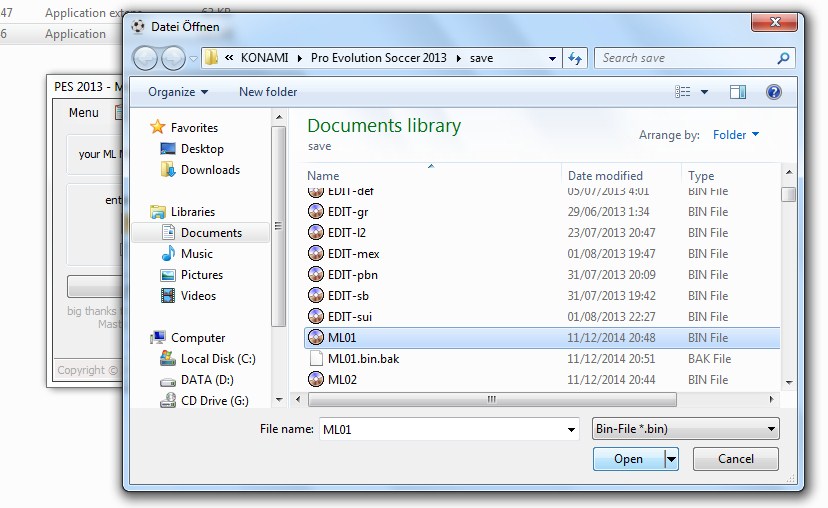Toggle the preview pane icon
The image size is (828, 508).
tap(738, 92)
